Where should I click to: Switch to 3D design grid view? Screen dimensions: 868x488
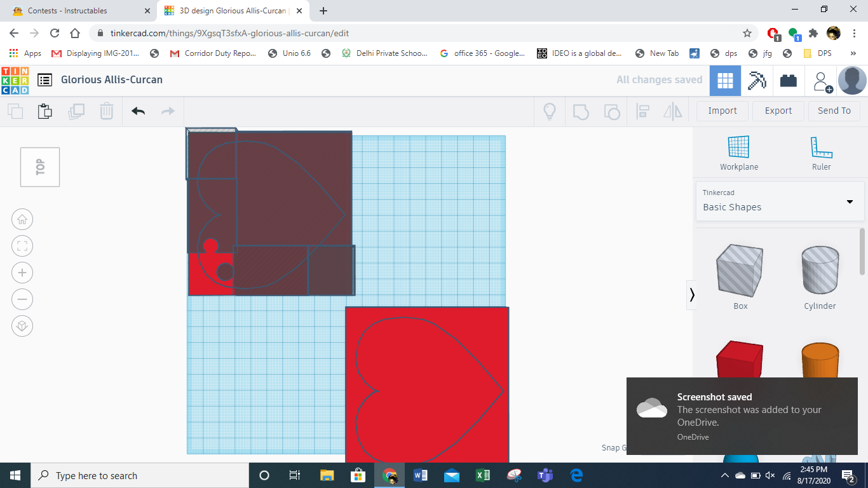pyautogui.click(x=725, y=80)
